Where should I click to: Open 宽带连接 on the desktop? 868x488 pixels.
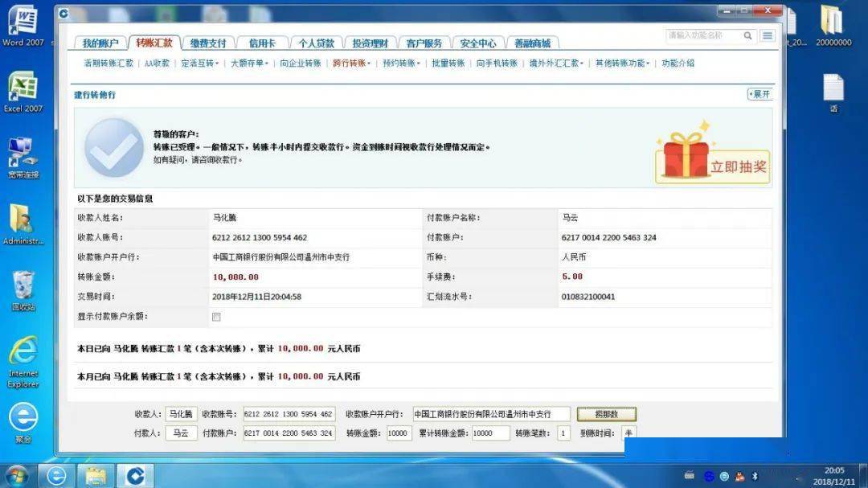click(23, 149)
